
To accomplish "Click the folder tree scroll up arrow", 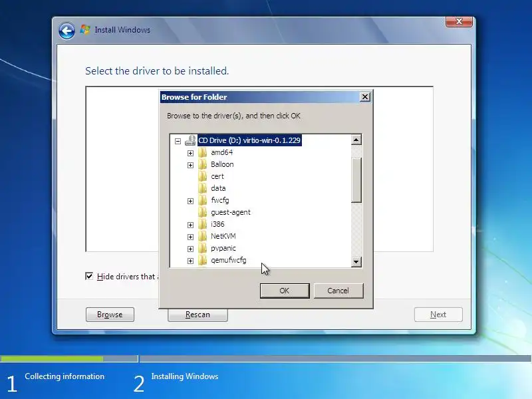I will pyautogui.click(x=356, y=140).
